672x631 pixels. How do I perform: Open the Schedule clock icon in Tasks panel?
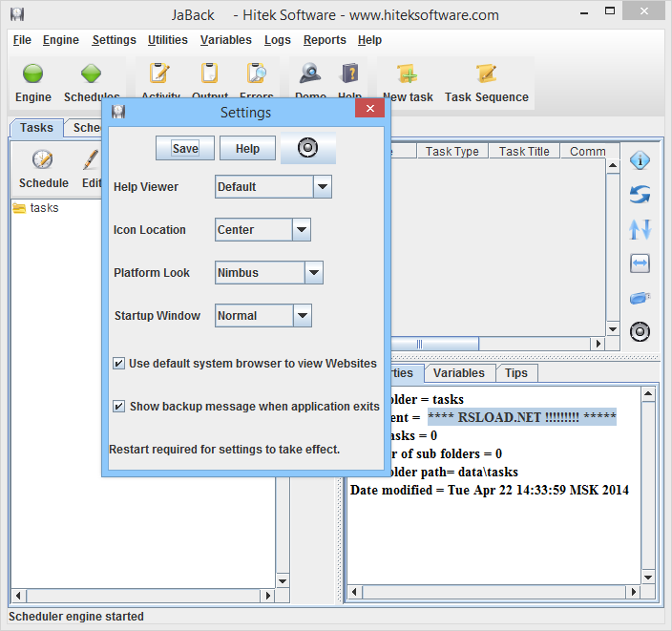pos(43,159)
